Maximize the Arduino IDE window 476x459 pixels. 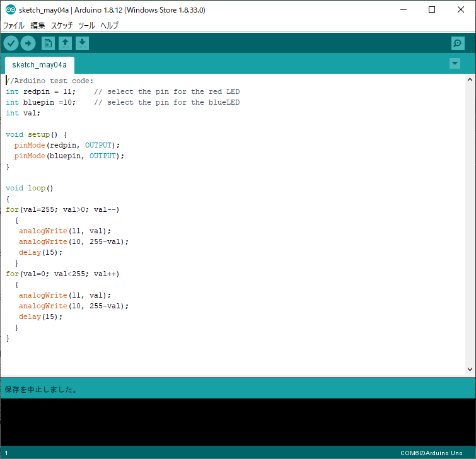(432, 10)
